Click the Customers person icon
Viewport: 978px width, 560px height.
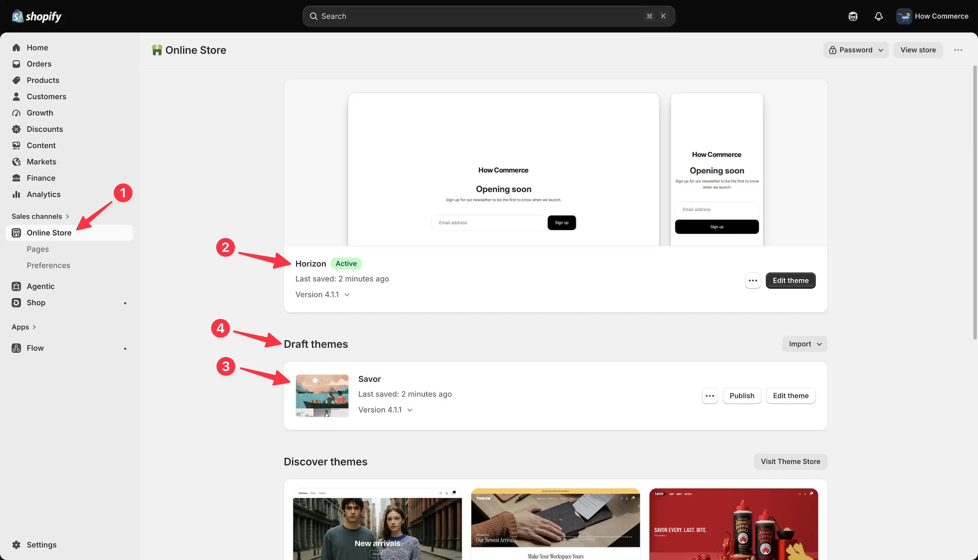16,96
